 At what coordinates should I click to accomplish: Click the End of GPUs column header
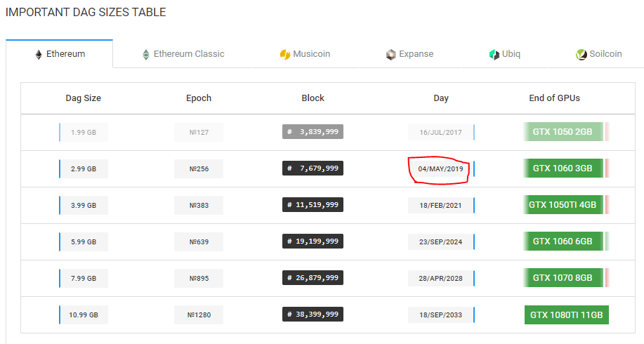(555, 98)
